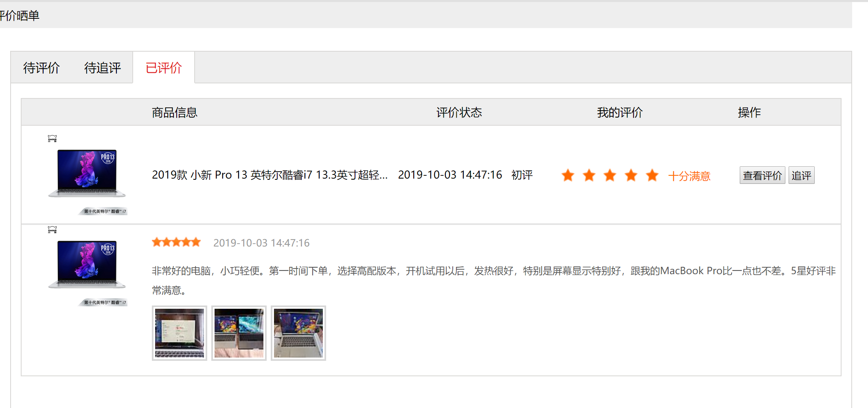Click the 追评 button
Viewport: 868px width, 408px height.
(x=801, y=175)
